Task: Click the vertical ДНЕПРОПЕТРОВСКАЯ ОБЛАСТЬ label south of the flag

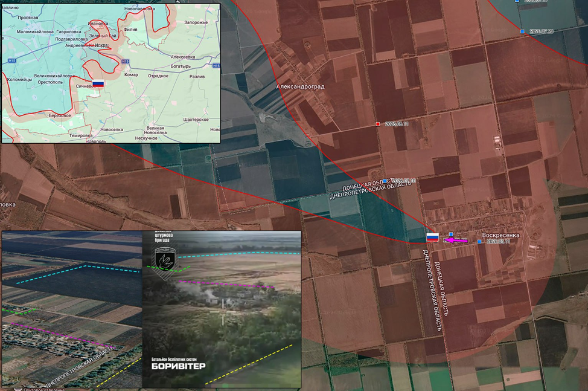Action: coord(432,290)
